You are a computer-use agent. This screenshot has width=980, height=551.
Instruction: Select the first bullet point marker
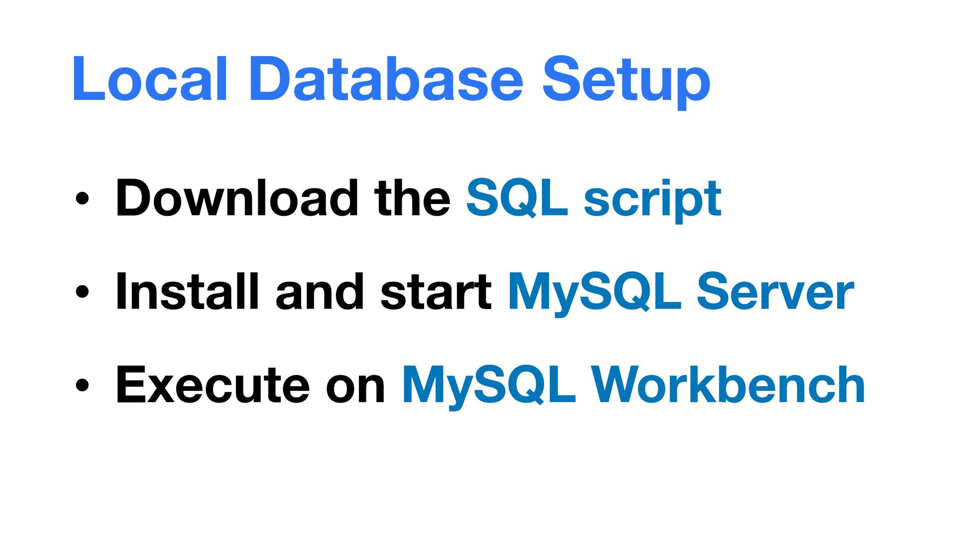click(x=82, y=199)
